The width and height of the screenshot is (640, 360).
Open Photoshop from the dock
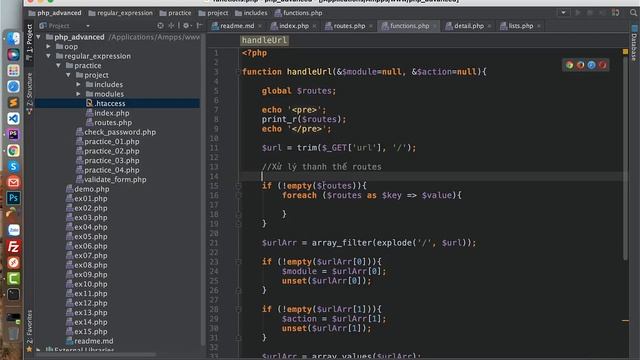pyautogui.click(x=13, y=198)
